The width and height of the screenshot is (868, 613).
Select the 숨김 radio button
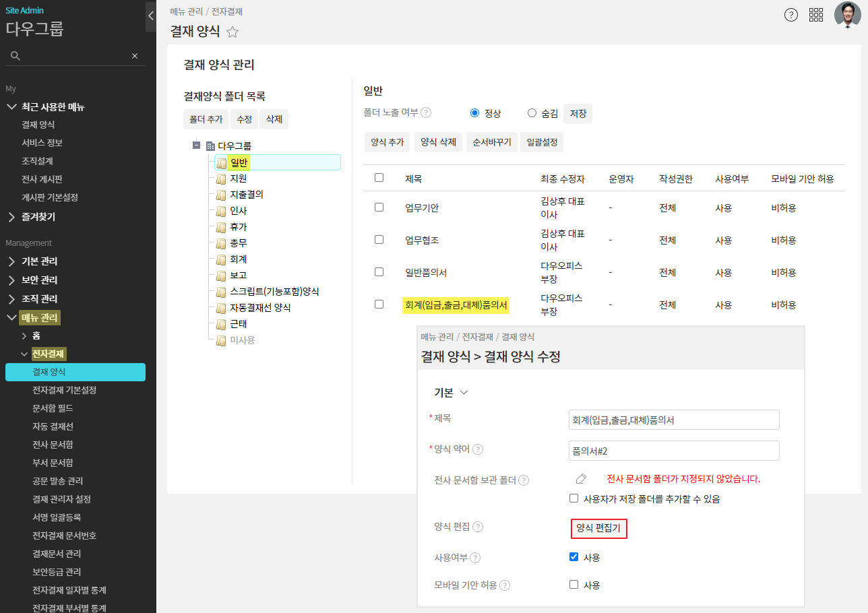532,113
